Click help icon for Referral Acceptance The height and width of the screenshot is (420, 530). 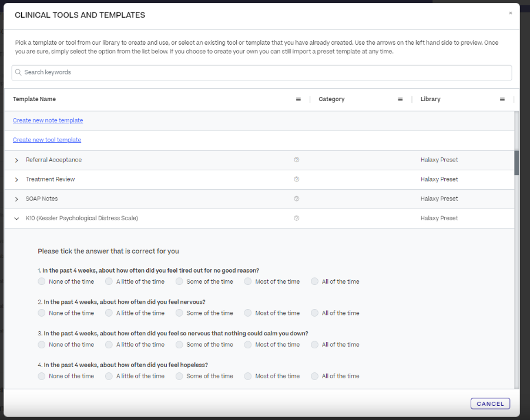(x=296, y=160)
